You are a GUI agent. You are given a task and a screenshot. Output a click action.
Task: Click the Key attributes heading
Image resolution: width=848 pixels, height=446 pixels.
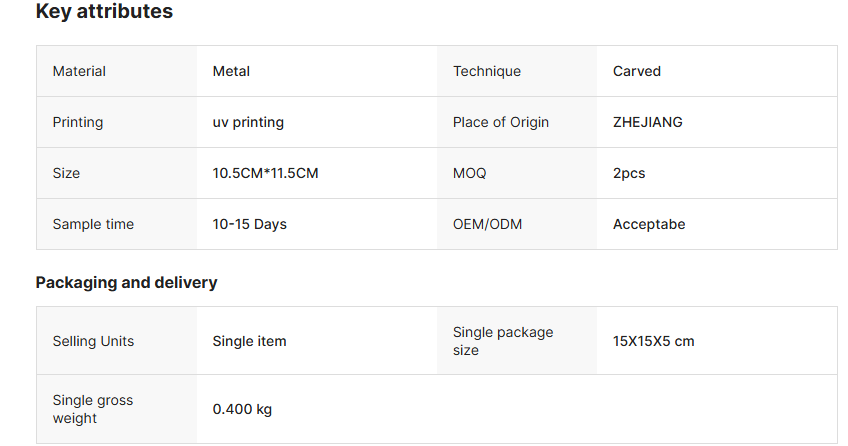click(104, 12)
